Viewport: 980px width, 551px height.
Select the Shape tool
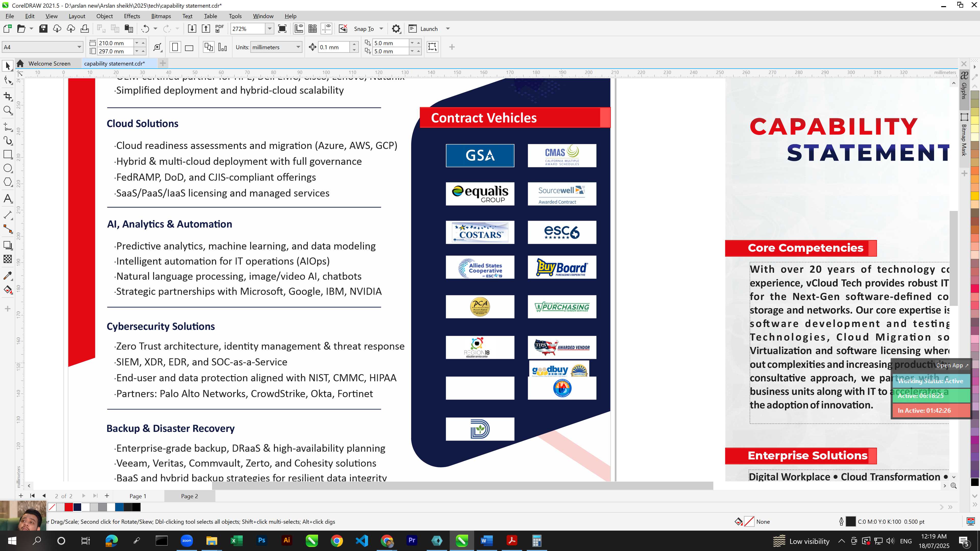(8, 80)
